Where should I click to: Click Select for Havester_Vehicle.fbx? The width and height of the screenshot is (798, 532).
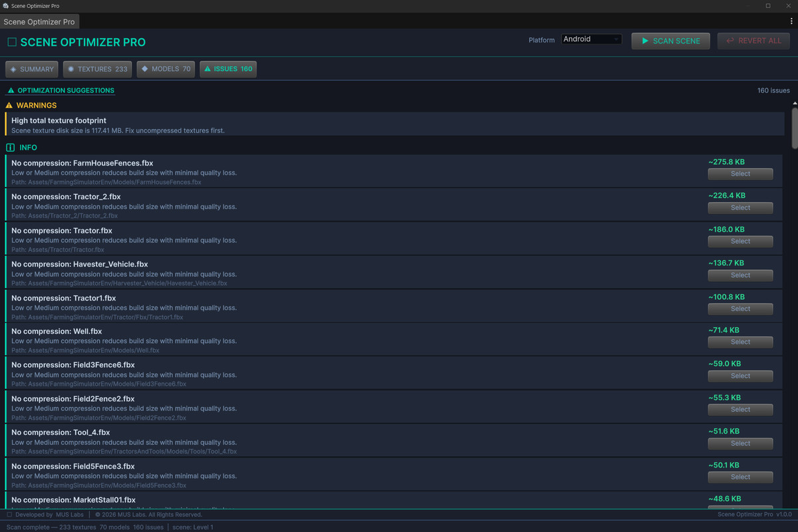[x=740, y=275]
